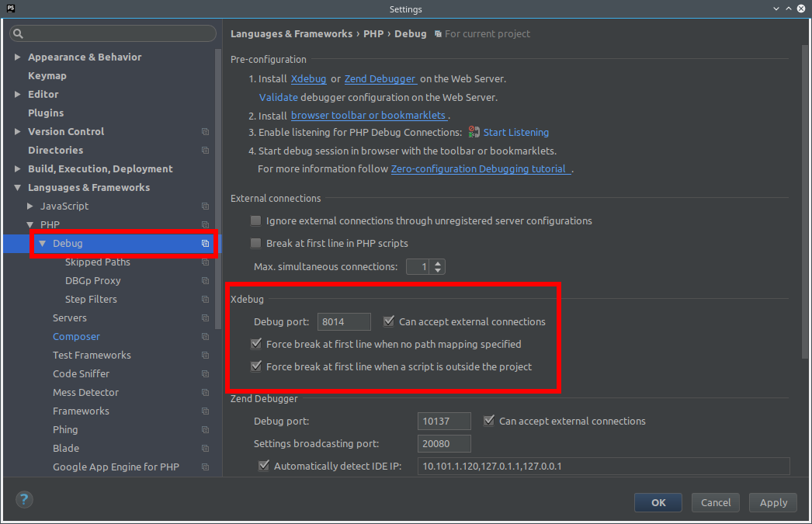Open the Xdebug install link

coord(309,78)
